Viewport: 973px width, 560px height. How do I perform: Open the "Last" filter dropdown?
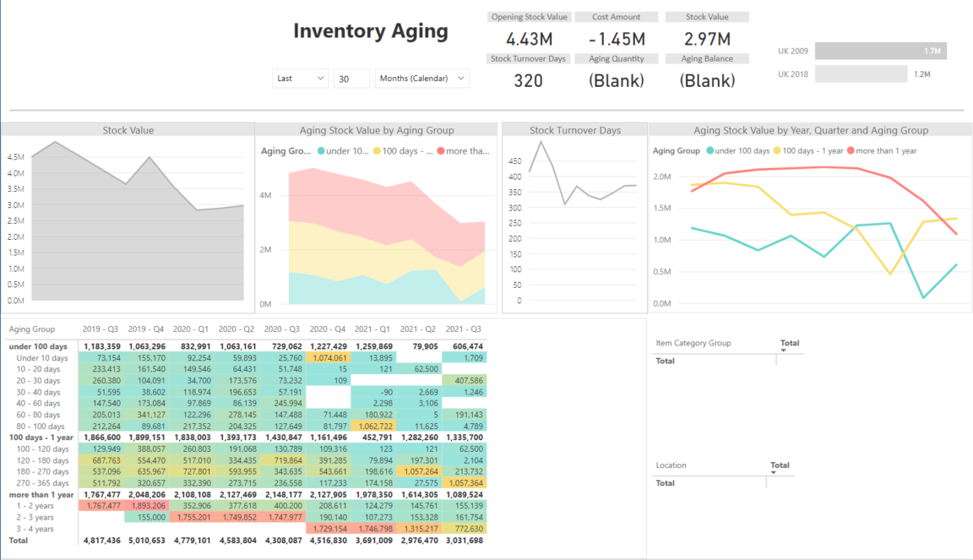click(x=300, y=77)
